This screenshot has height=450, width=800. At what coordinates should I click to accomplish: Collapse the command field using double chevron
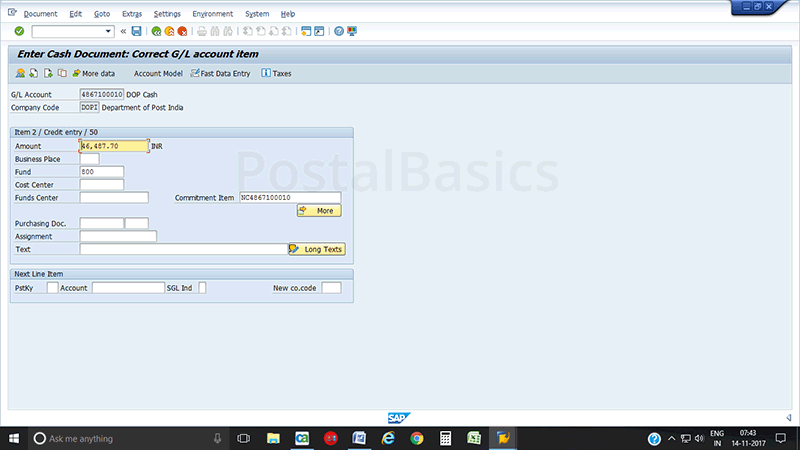tap(123, 31)
